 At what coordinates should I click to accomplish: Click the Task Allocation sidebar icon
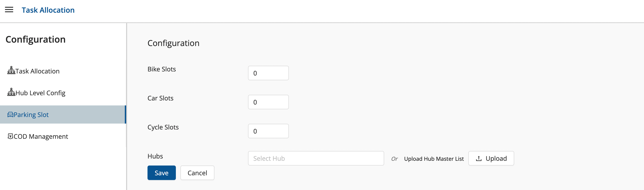11,71
